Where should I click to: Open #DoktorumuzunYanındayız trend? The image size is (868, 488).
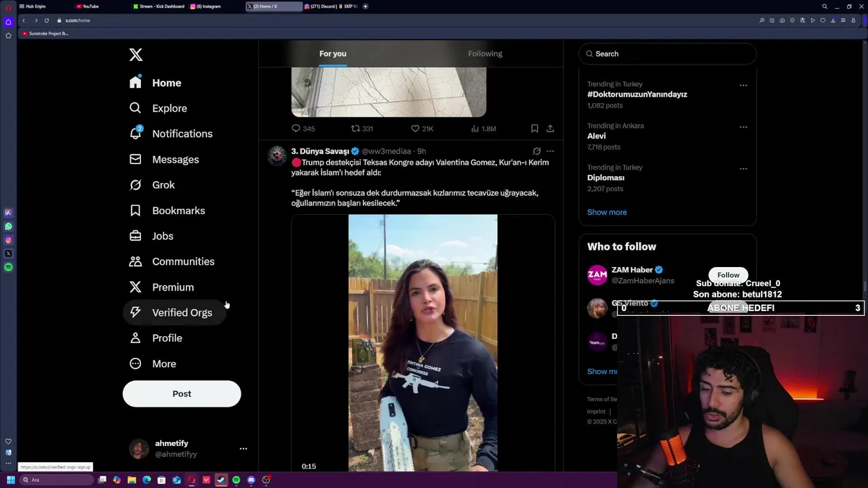(637, 94)
